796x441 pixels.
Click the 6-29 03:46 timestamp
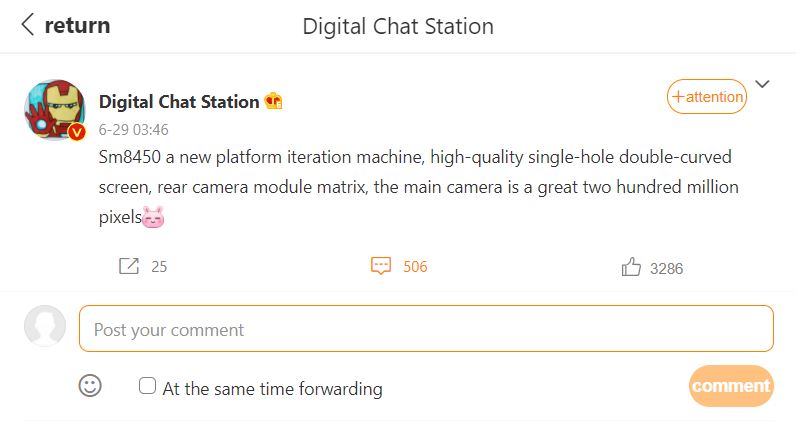133,130
